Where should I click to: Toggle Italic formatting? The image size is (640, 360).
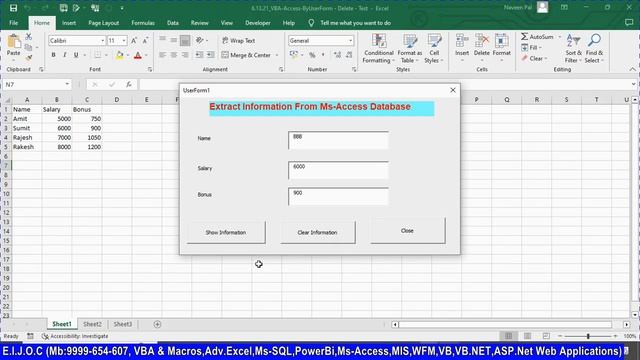coord(64,55)
